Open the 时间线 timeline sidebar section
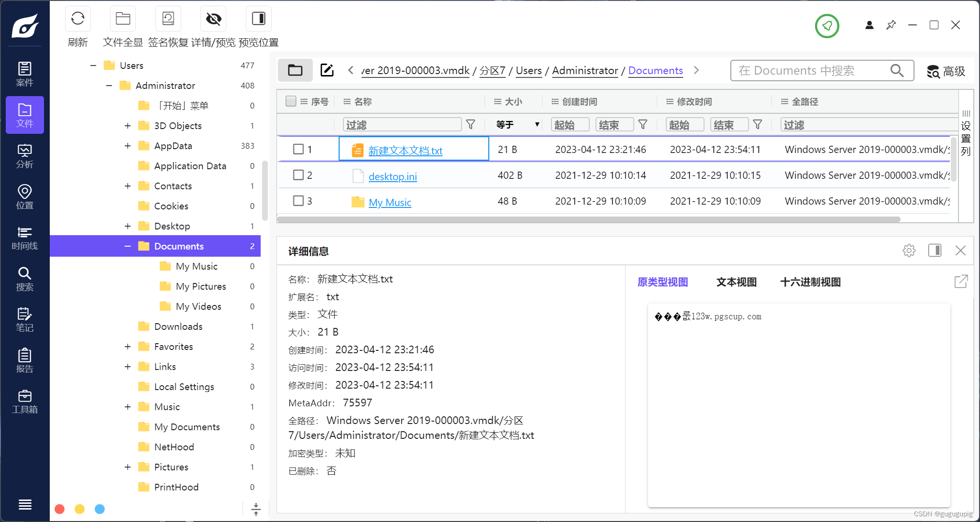 25,238
